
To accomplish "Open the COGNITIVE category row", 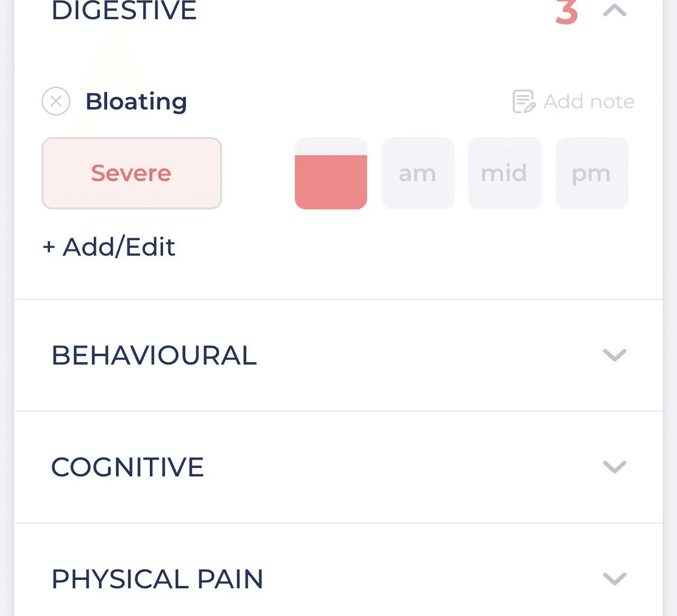I will click(x=338, y=467).
